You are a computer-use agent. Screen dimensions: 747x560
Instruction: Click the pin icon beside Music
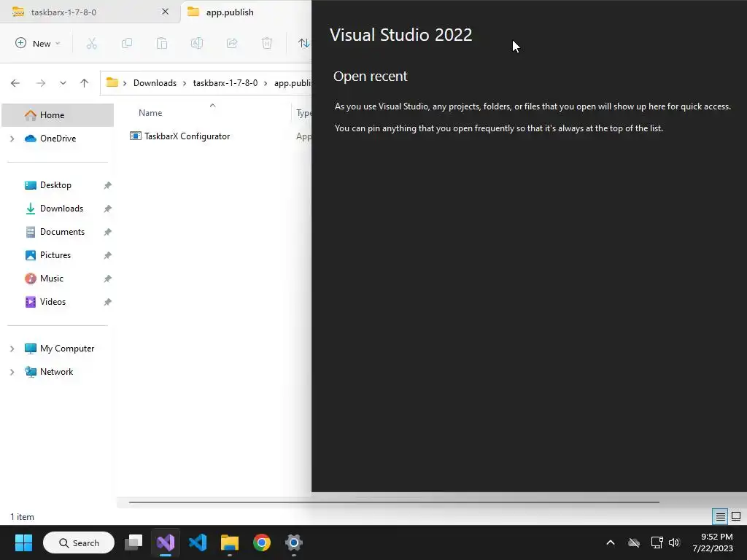point(108,279)
